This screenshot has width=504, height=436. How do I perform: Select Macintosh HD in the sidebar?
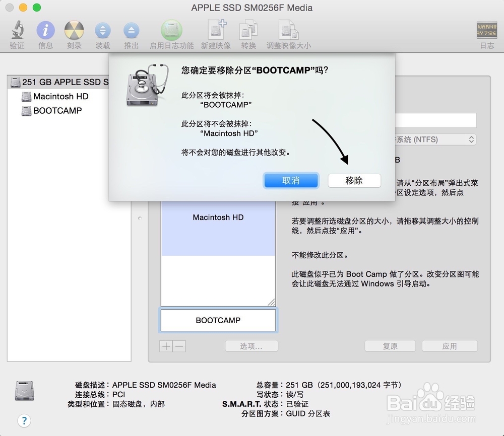60,97
